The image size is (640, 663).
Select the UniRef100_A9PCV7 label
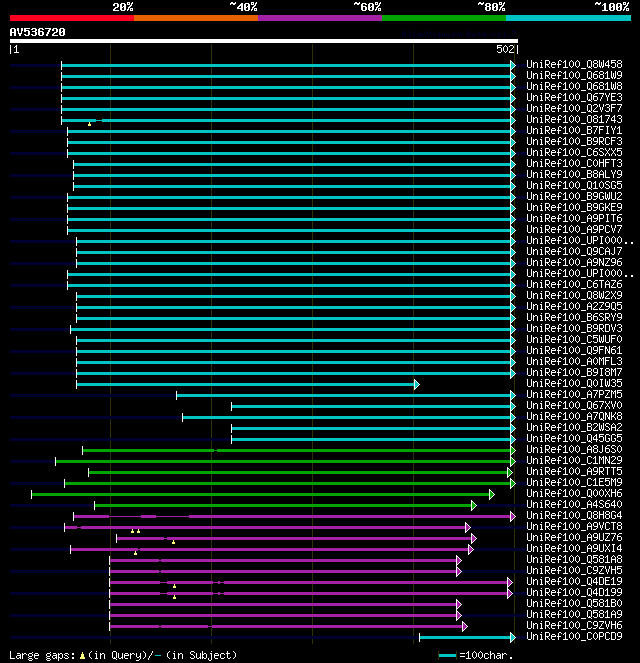574,229
